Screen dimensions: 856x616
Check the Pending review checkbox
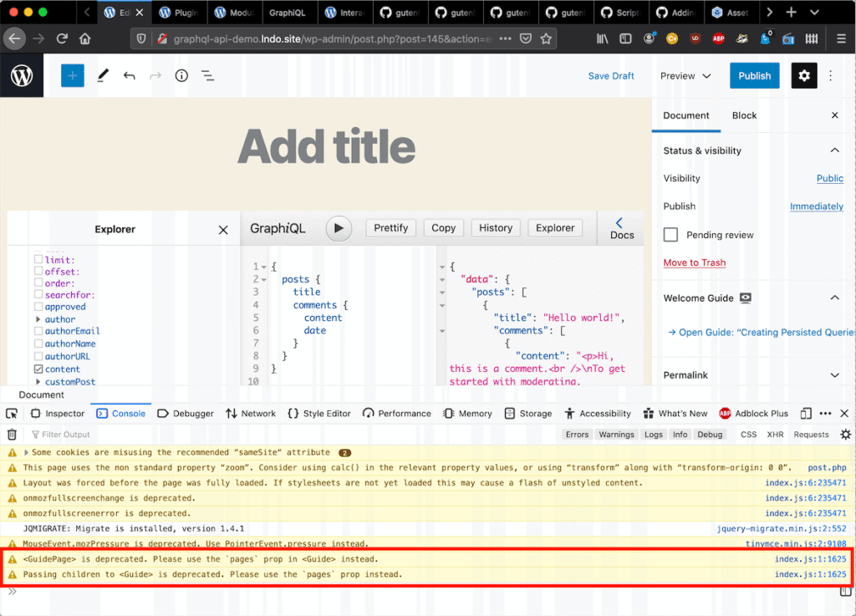pyautogui.click(x=670, y=235)
